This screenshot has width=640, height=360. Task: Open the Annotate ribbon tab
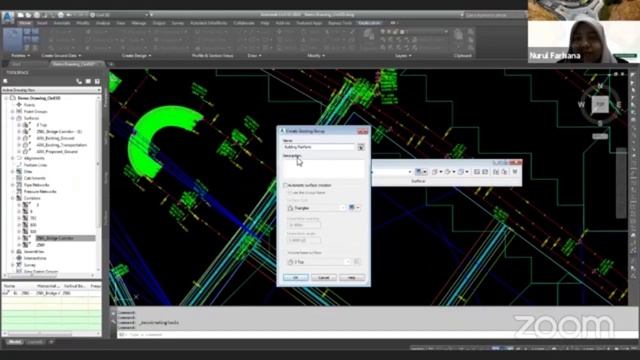point(62,23)
